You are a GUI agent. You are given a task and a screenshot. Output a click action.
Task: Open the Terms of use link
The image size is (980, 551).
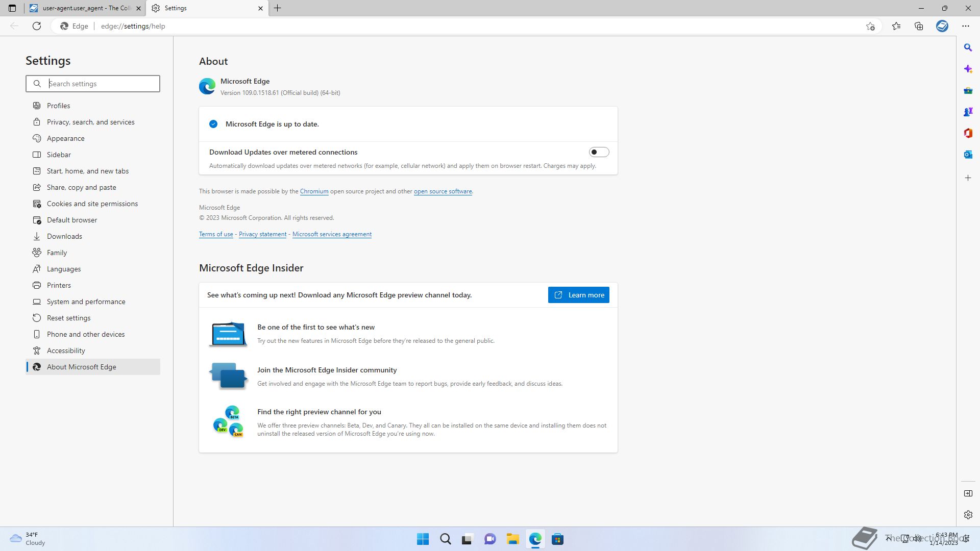(x=216, y=234)
